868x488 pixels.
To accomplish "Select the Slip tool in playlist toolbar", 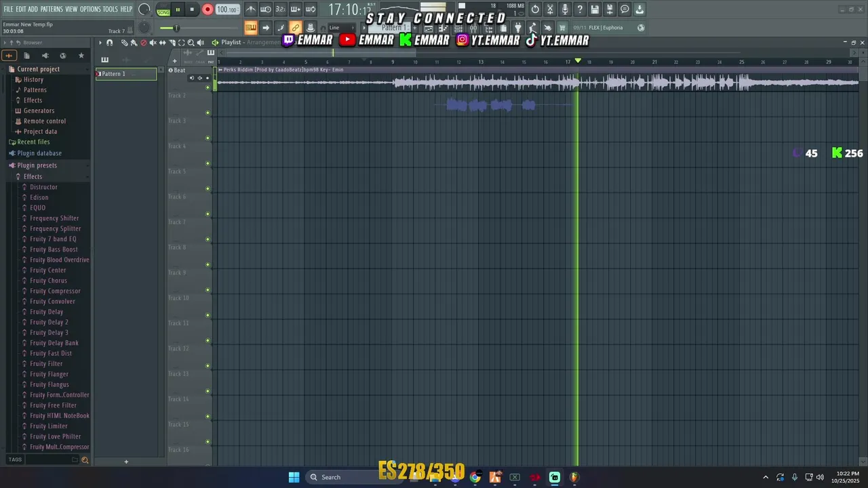I will click(162, 43).
